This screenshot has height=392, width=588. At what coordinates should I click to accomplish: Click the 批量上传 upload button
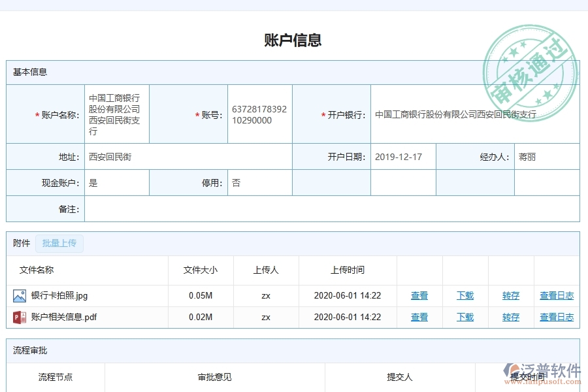click(59, 243)
